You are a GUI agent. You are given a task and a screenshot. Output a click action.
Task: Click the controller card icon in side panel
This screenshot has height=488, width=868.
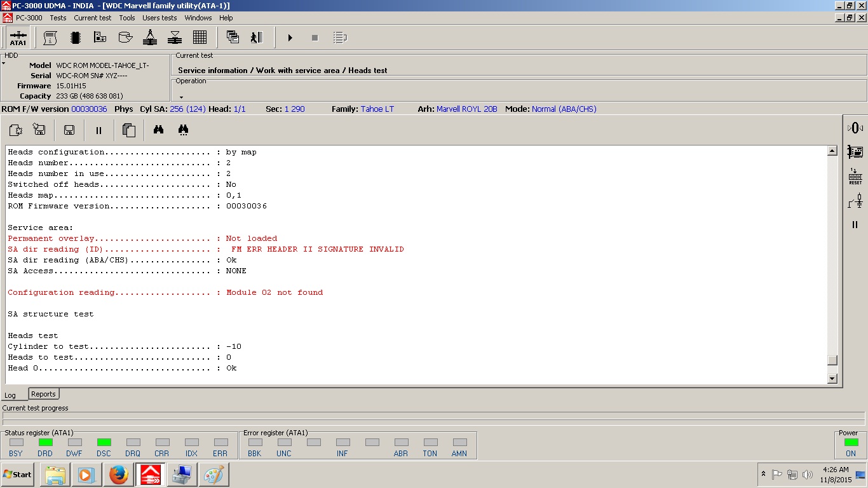click(855, 152)
